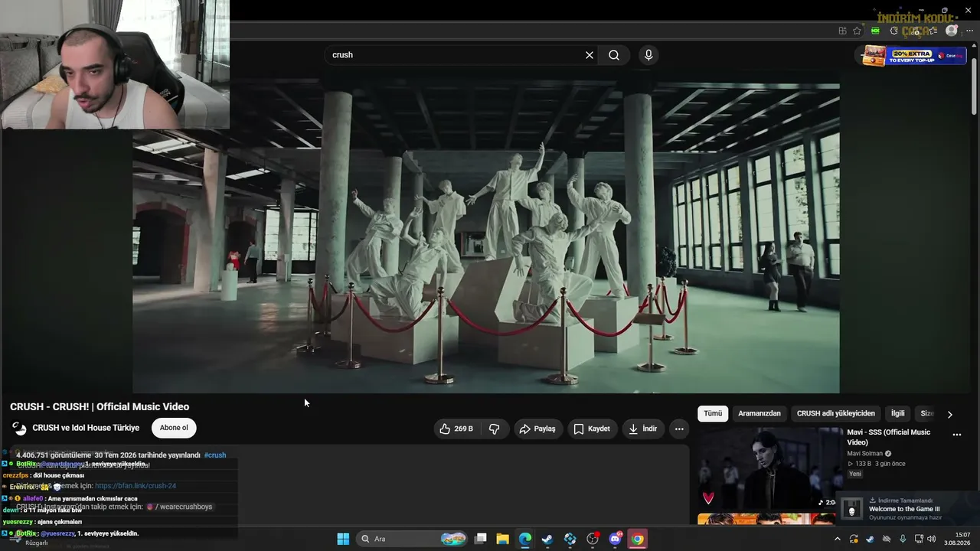
Task: Switch to Chrome on the taskbar
Action: click(637, 539)
